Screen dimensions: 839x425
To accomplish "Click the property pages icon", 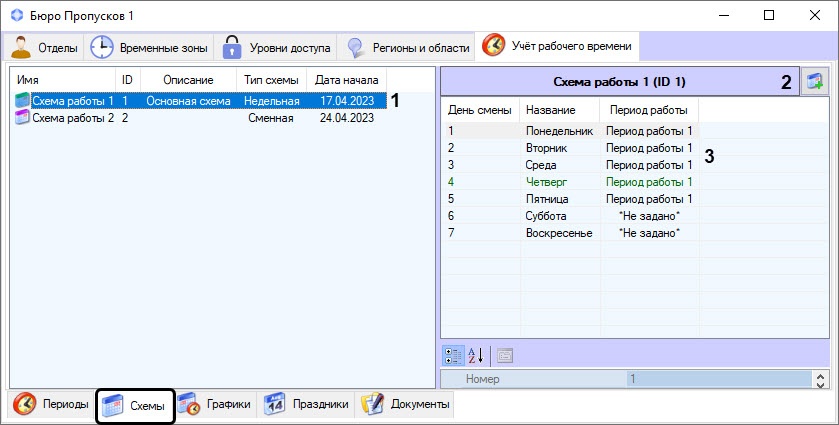I will coord(504,354).
